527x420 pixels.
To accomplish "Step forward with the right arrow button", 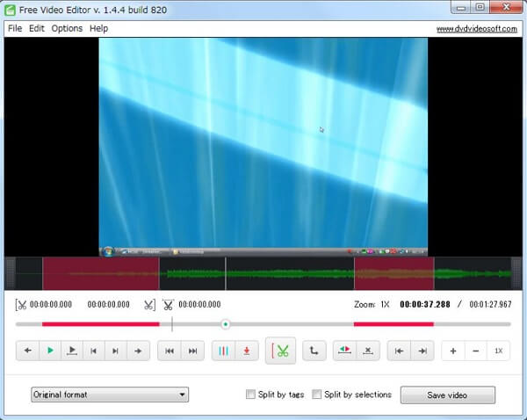I will [138, 351].
